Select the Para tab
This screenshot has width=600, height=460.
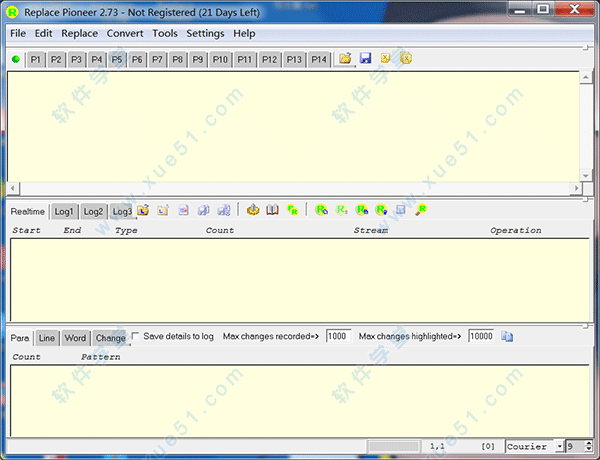tap(20, 338)
